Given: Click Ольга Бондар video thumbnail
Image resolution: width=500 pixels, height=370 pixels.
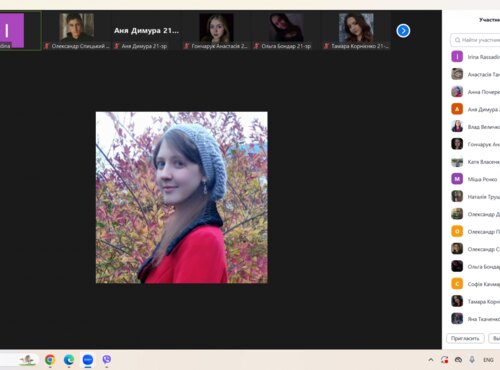Looking at the screenshot, I should [x=286, y=31].
